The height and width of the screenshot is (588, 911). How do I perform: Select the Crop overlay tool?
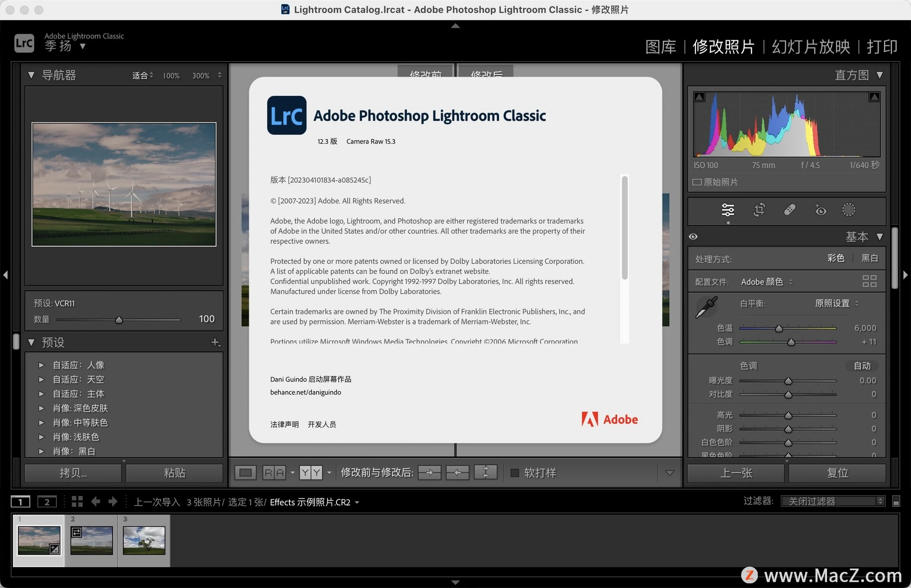[759, 210]
